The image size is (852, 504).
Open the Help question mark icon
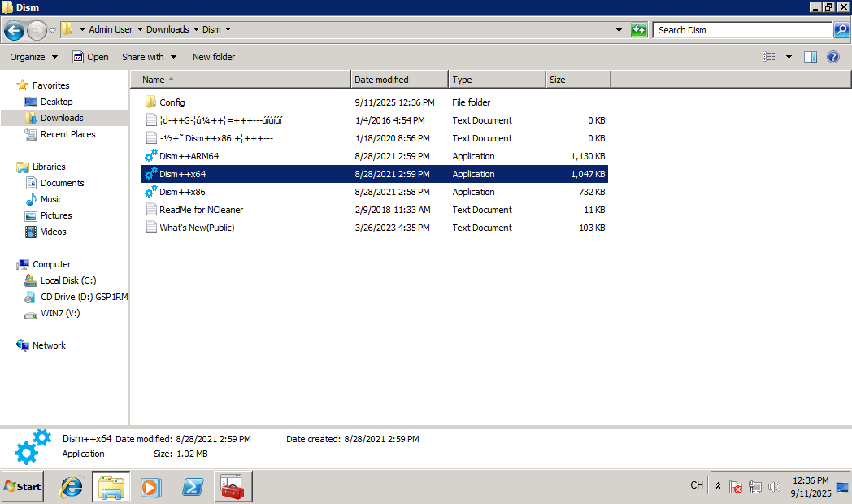point(832,57)
